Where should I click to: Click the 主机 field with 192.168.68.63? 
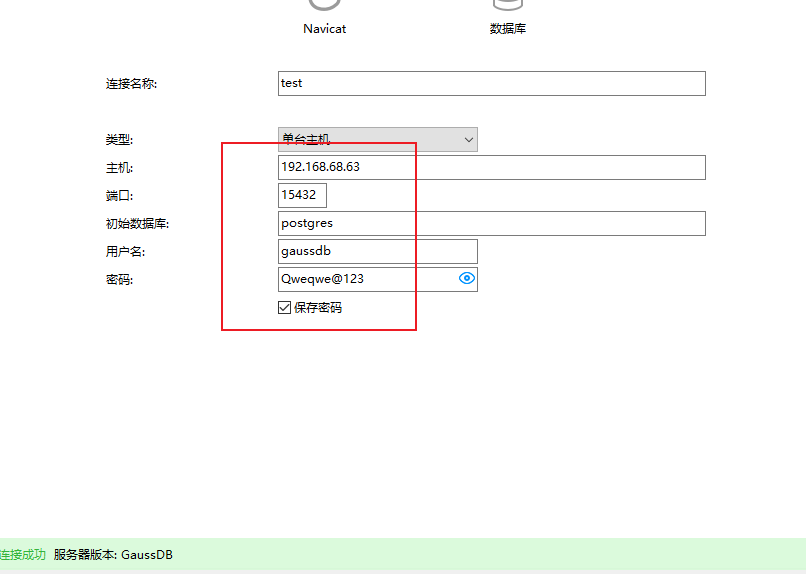click(491, 167)
